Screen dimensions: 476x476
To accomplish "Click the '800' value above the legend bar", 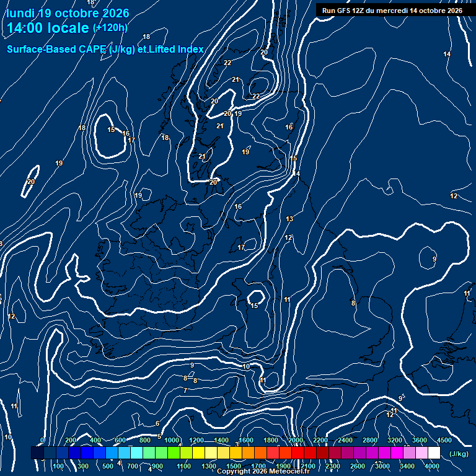I will 145,440.
